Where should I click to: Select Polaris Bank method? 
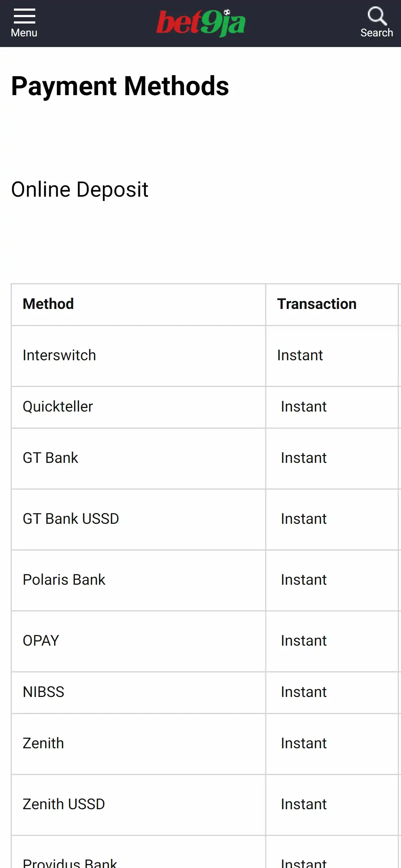pyautogui.click(x=64, y=580)
